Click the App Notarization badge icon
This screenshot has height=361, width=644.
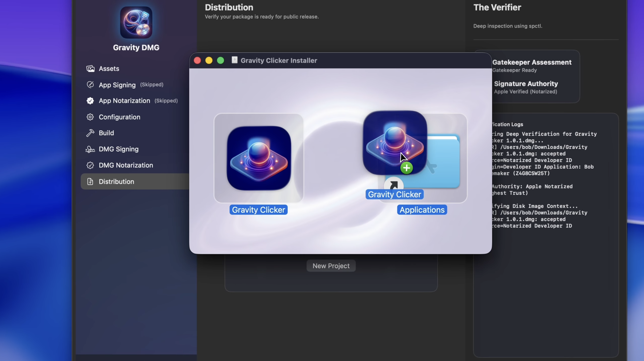(90, 101)
